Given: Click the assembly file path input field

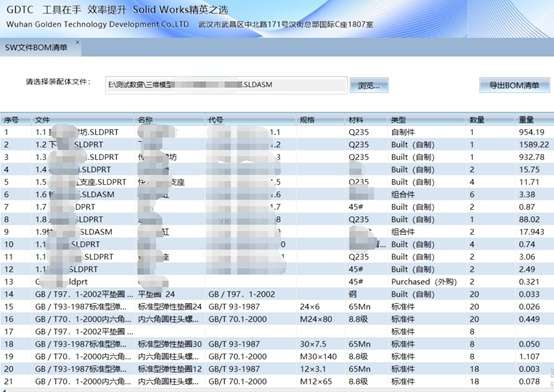Looking at the screenshot, I should 226,85.
